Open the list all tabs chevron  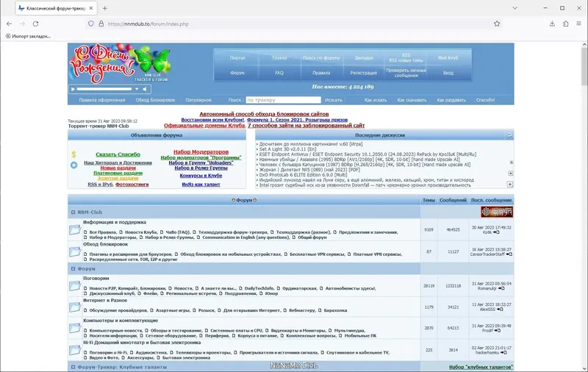point(515,8)
